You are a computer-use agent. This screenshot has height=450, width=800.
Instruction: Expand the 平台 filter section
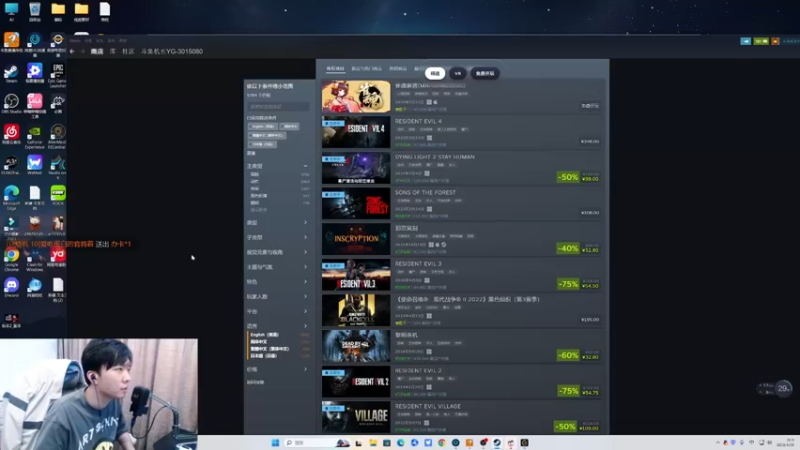278,312
